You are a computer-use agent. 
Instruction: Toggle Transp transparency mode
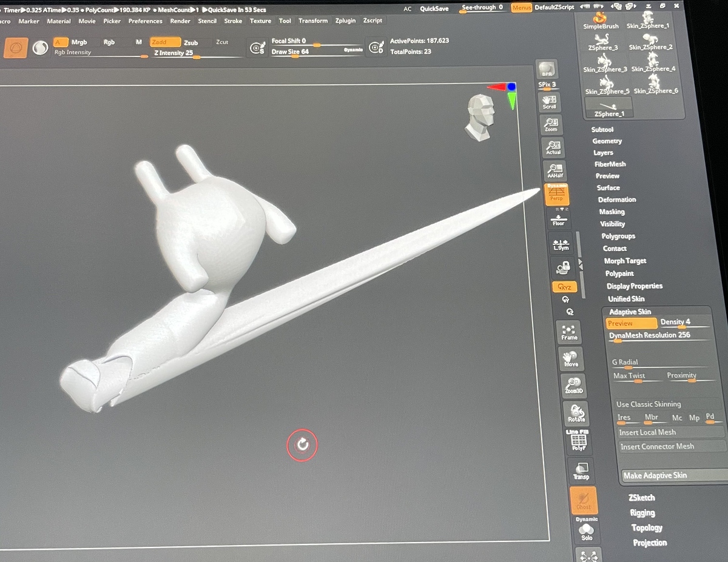[x=581, y=471]
